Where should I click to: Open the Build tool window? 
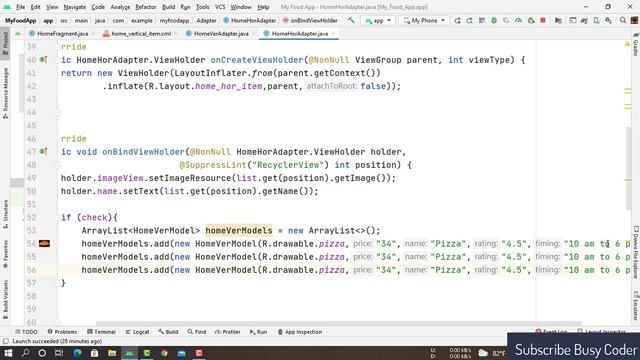click(168, 332)
